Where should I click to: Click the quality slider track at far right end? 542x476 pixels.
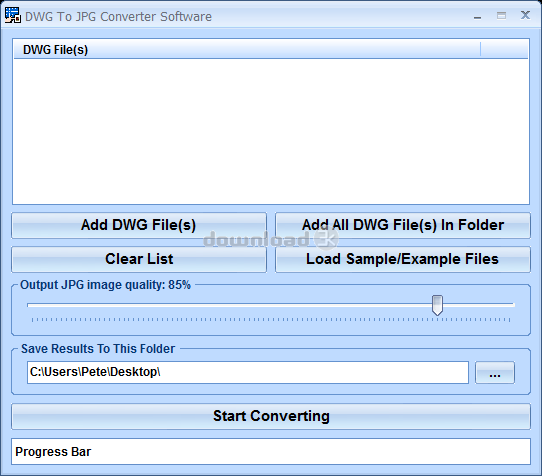[511, 305]
